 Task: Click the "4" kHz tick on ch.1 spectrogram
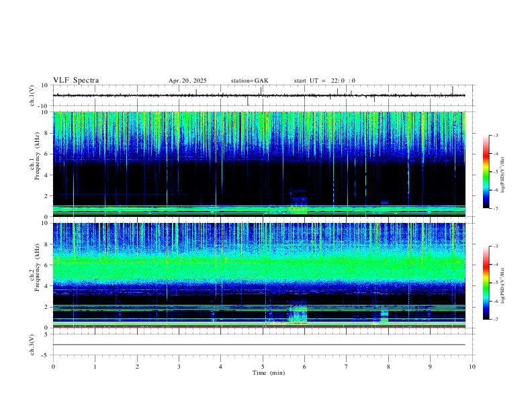point(47,175)
